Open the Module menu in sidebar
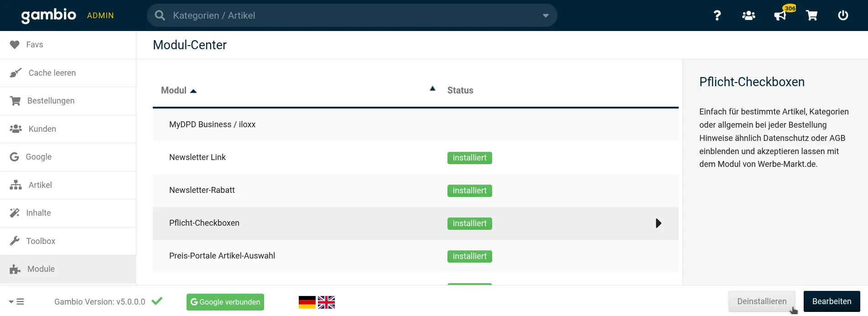The image size is (868, 316). [41, 269]
